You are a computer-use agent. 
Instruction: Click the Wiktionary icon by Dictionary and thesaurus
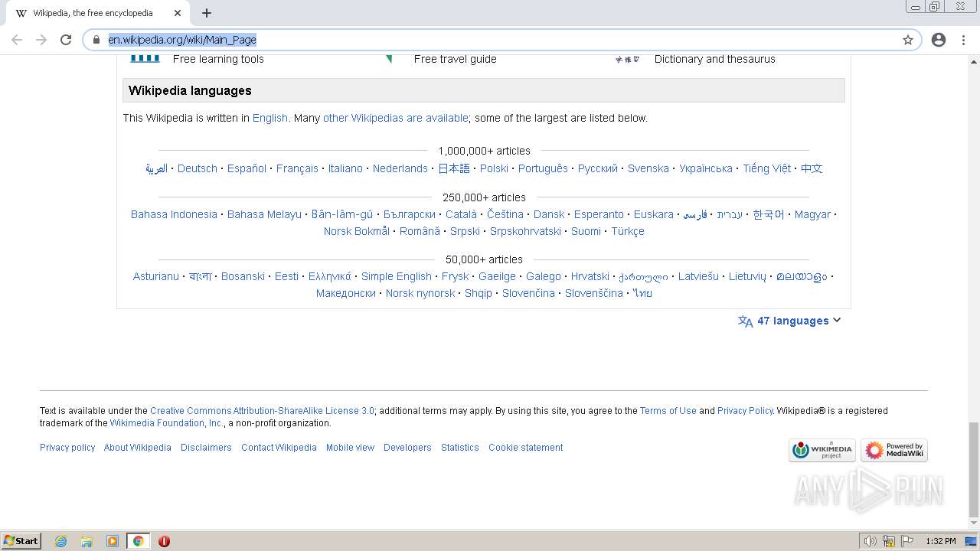point(627,59)
